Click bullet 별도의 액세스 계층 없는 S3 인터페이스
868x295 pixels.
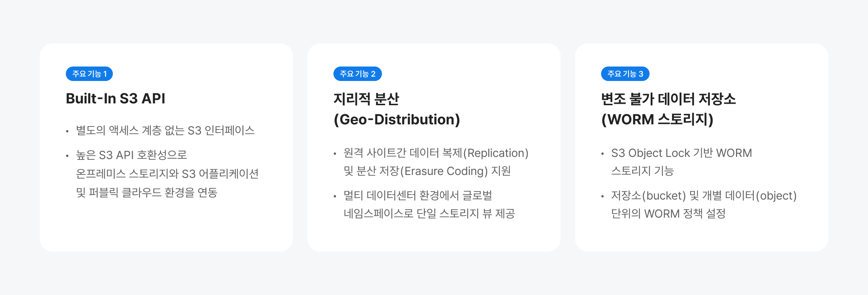pos(165,131)
